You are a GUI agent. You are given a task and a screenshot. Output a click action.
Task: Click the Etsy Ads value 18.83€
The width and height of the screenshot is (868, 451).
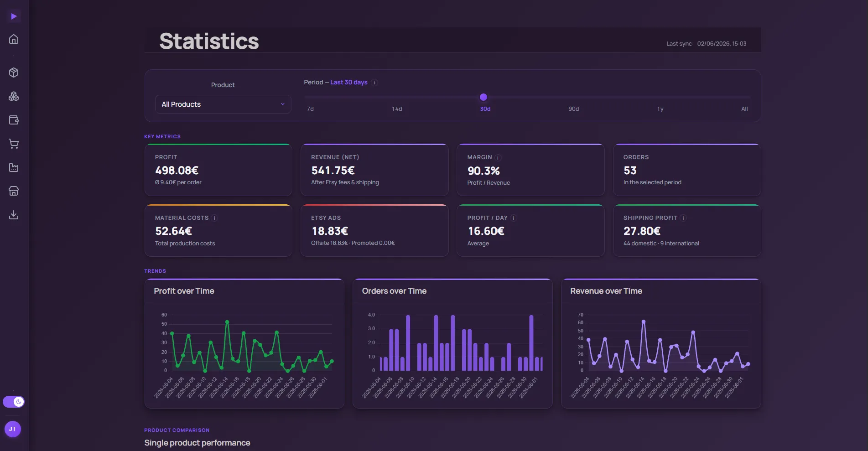pyautogui.click(x=330, y=231)
